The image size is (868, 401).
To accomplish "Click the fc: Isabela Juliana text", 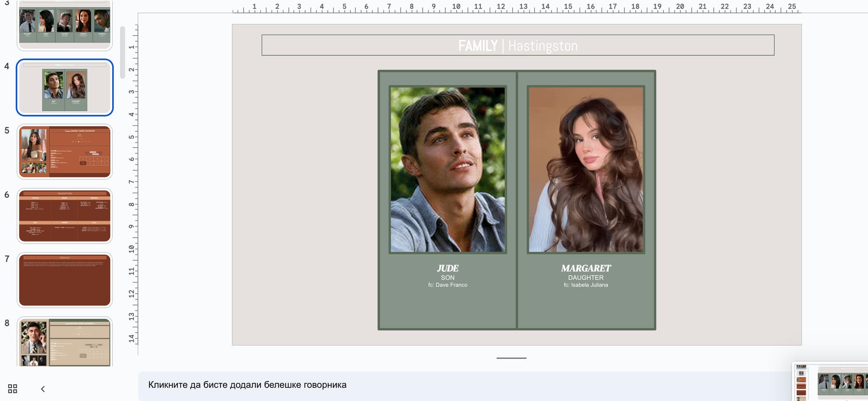I will (x=586, y=285).
